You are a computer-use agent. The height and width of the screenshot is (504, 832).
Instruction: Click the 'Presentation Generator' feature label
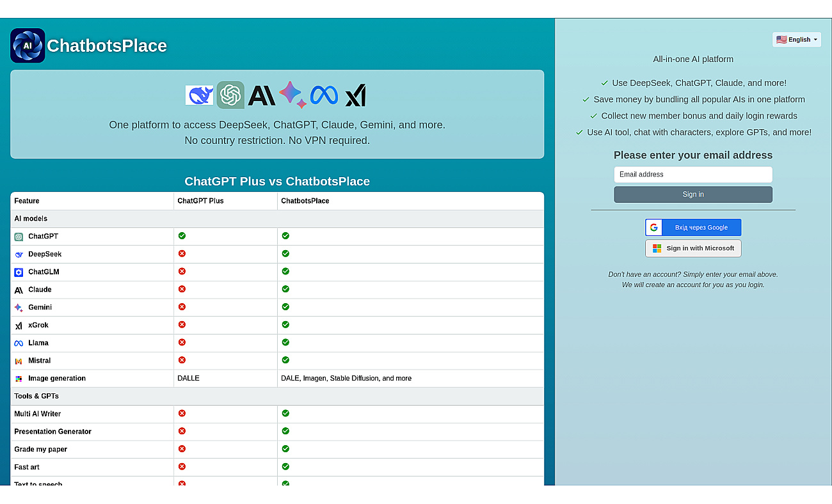pos(52,432)
